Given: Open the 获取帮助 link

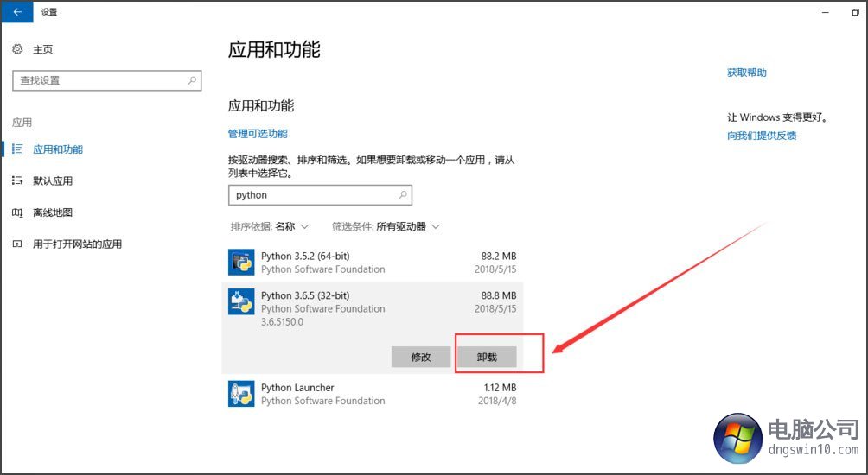Looking at the screenshot, I should tap(747, 73).
